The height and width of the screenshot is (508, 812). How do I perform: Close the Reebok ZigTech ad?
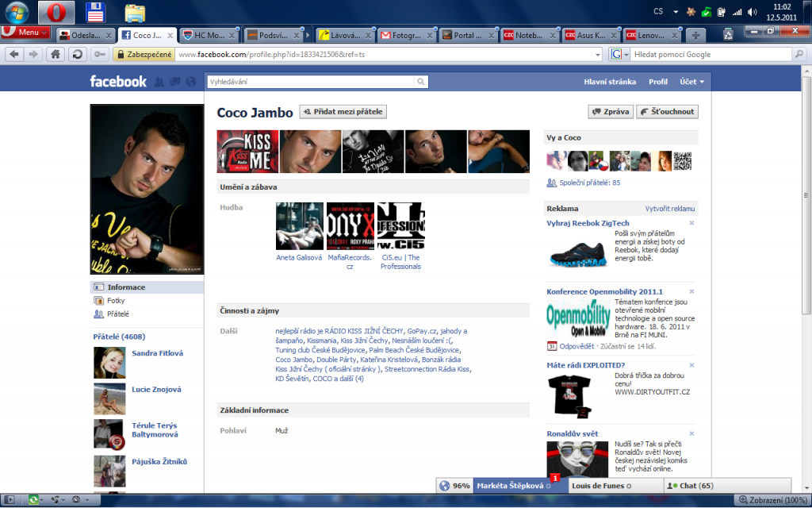coord(691,223)
